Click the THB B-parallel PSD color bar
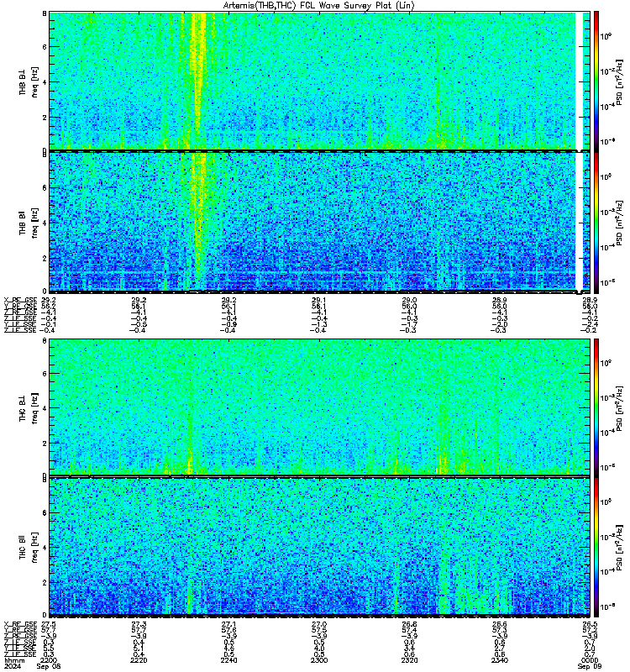This screenshot has height=672, width=630. [x=596, y=222]
